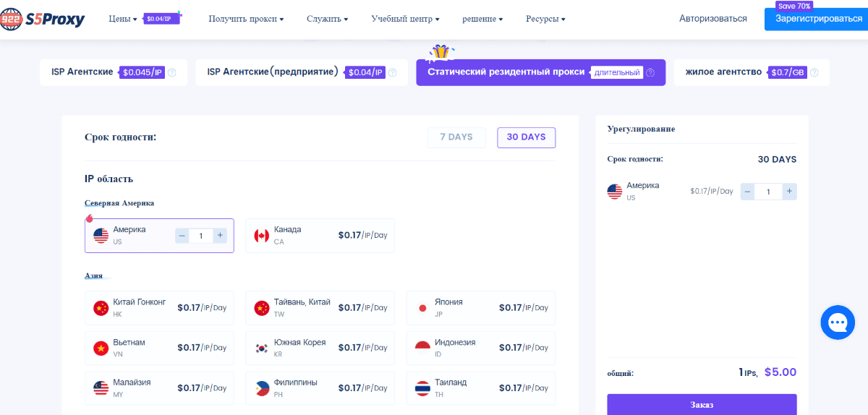
Task: Click the South Korea flag icon
Action: tap(262, 348)
